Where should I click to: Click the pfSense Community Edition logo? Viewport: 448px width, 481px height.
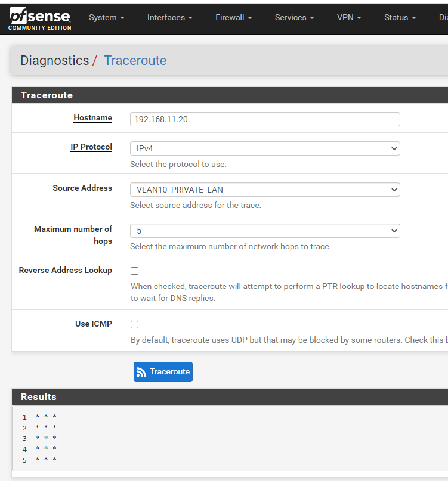(39, 18)
